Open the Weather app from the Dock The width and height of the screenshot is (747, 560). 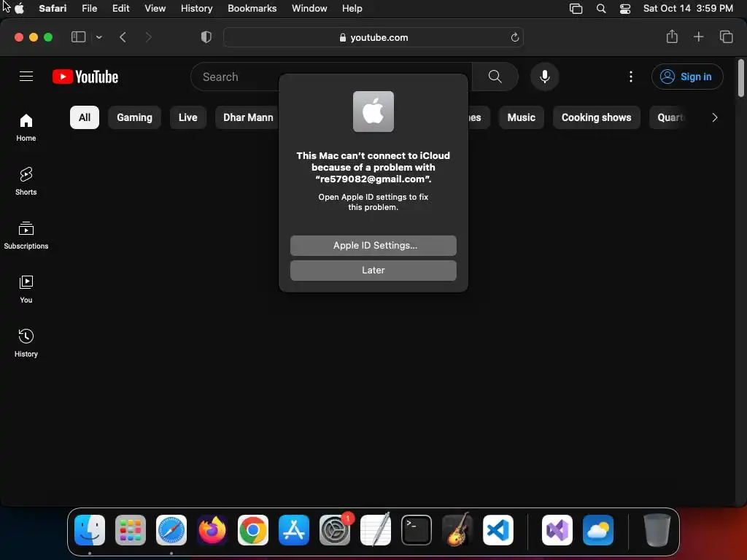[598, 530]
